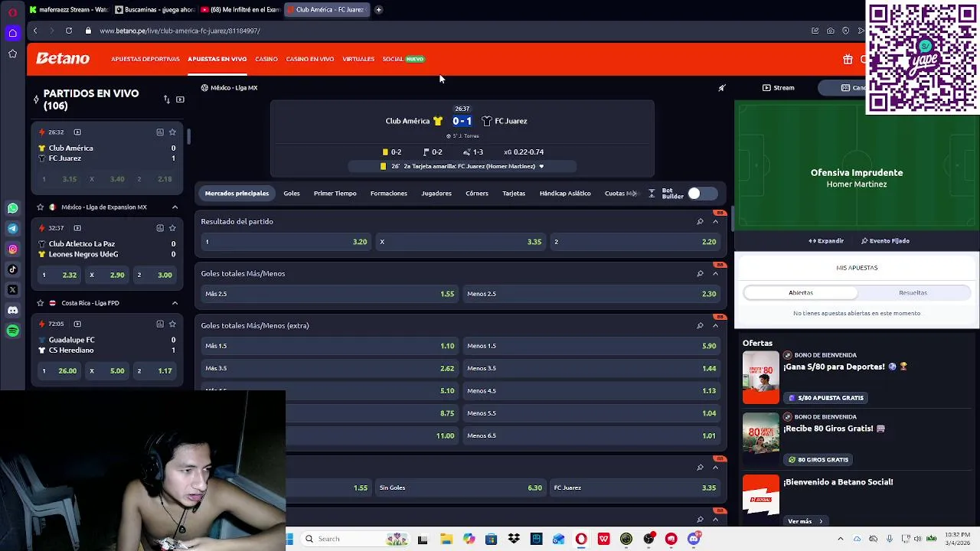This screenshot has width=980, height=551.
Task: Click the gift box icon in Betano header
Action: pos(848,59)
